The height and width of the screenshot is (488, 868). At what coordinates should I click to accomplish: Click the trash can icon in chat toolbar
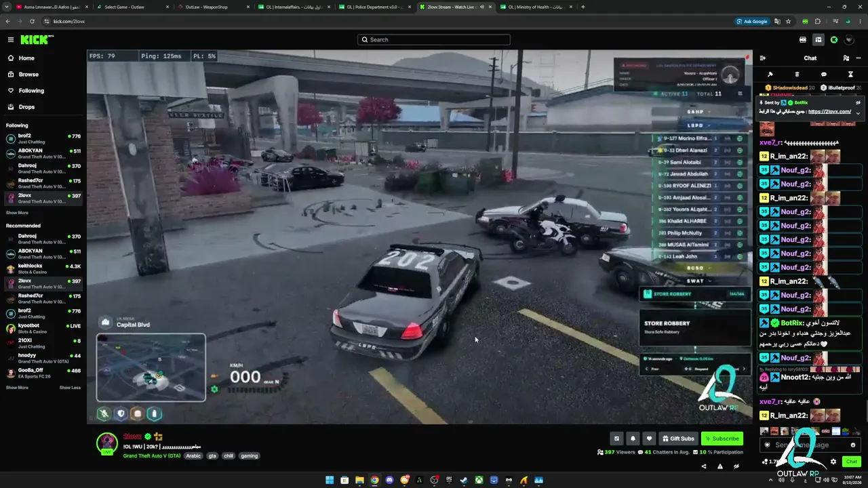pos(797,75)
